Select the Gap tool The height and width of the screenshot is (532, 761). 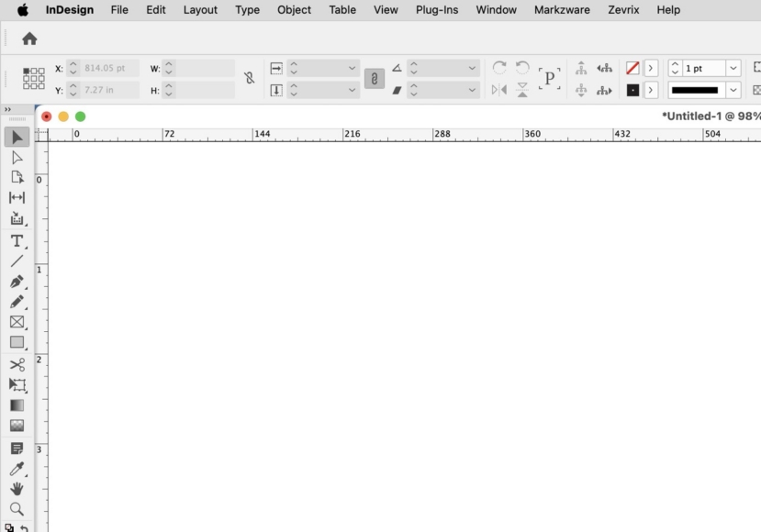click(17, 197)
